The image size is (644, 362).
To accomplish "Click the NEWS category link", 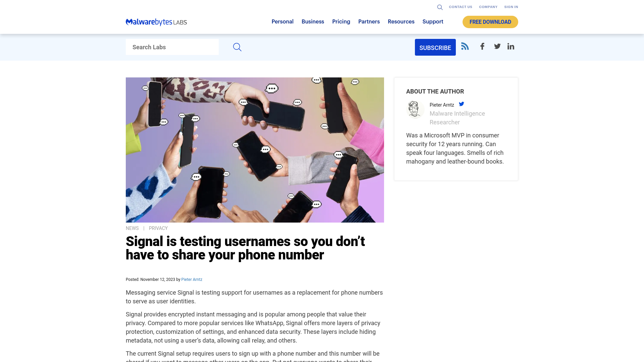I will point(132,228).
